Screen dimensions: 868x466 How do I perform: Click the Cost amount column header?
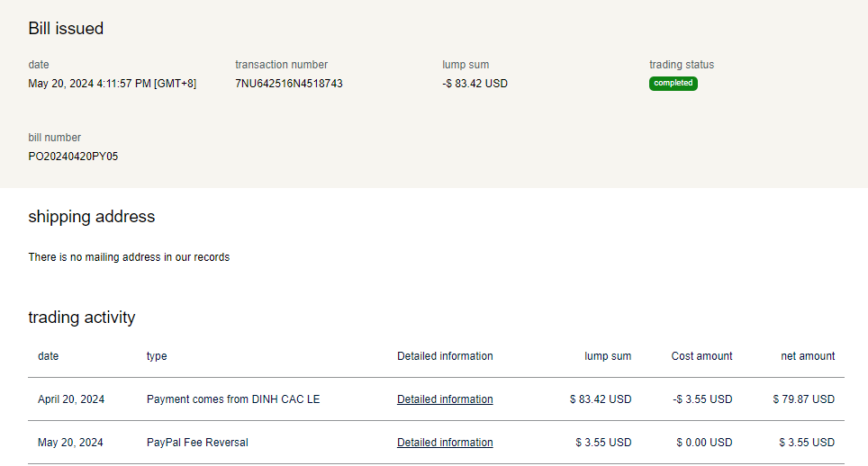pos(701,356)
